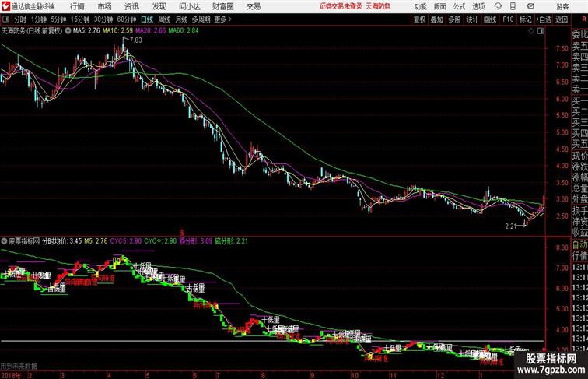The width and height of the screenshot is (588, 379).
Task: Switch to the 15分钟 timeframe
Action: point(80,19)
